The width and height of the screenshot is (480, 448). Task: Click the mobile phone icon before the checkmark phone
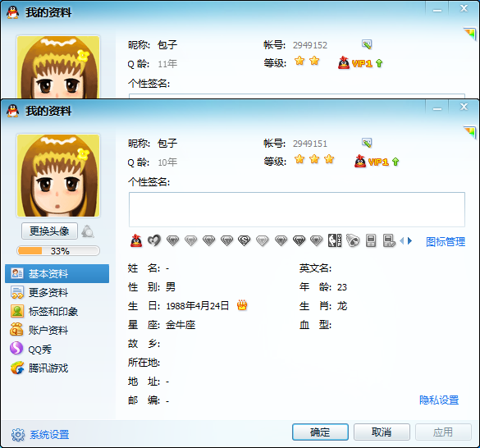point(371,240)
